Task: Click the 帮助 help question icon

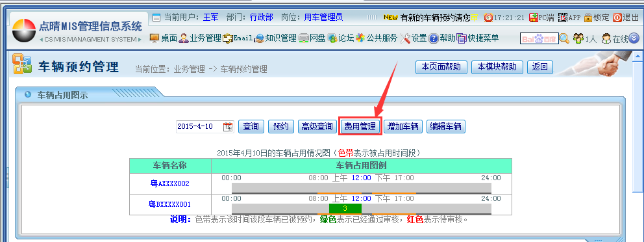Action: point(434,38)
